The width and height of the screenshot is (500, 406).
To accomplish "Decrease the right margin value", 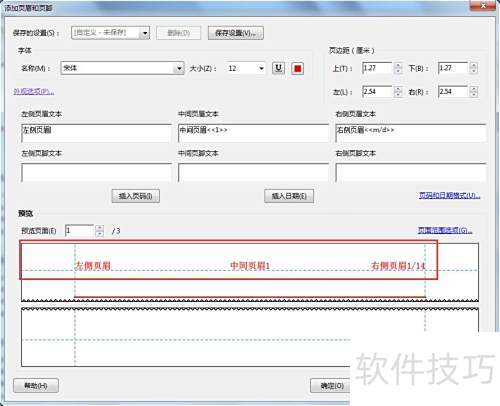I will 474,94.
